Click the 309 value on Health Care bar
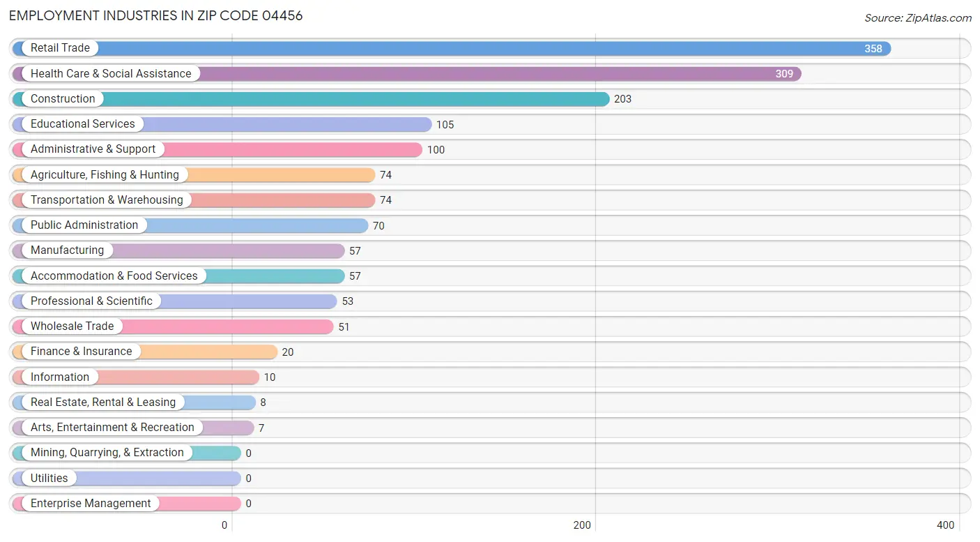 click(x=784, y=74)
